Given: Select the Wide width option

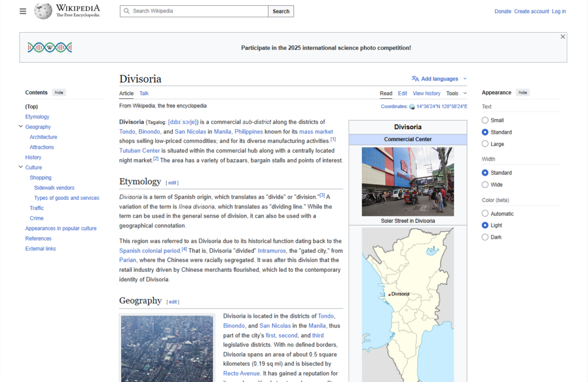Looking at the screenshot, I should [x=485, y=184].
